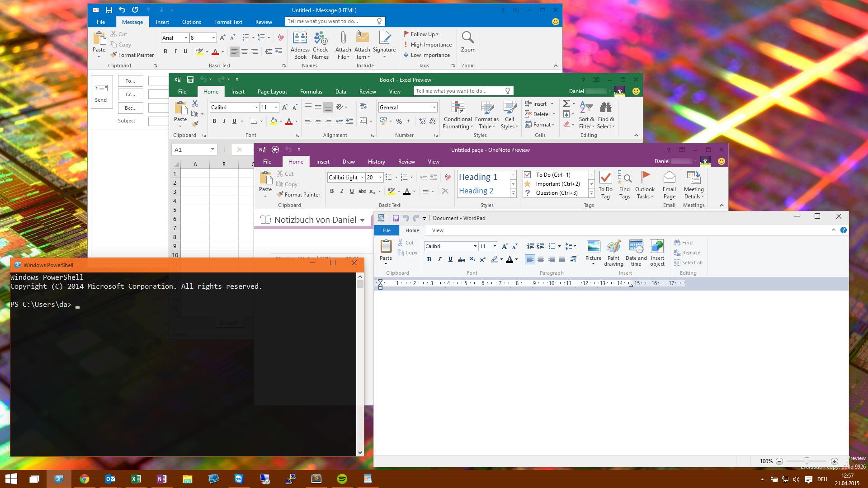Click To Do Tag in OneNote
Screen dimensions: 868x488
(x=605, y=185)
